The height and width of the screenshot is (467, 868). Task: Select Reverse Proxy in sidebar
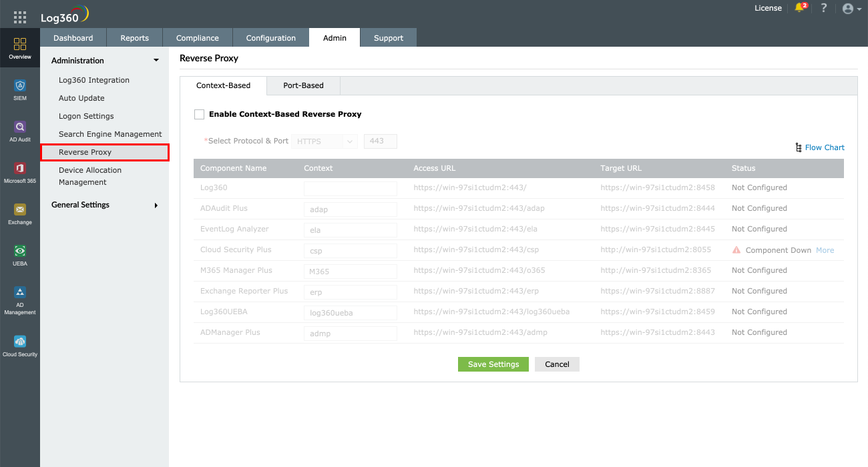(x=105, y=152)
